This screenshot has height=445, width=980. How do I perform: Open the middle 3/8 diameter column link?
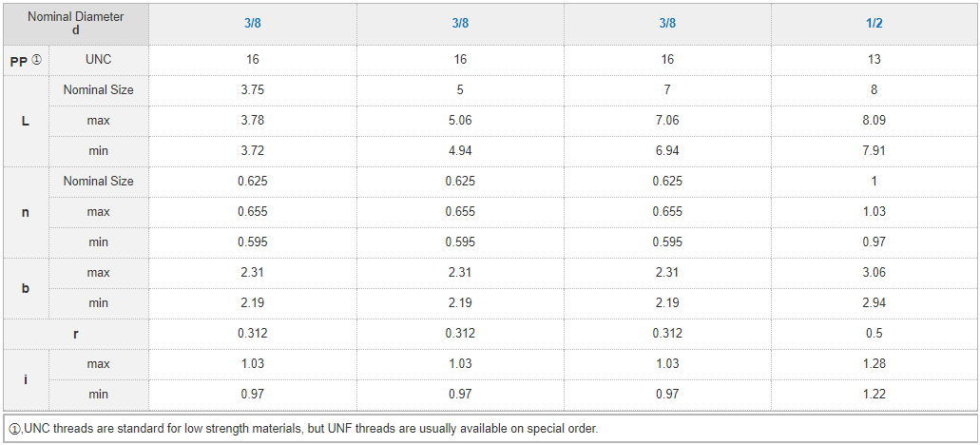coord(460,24)
